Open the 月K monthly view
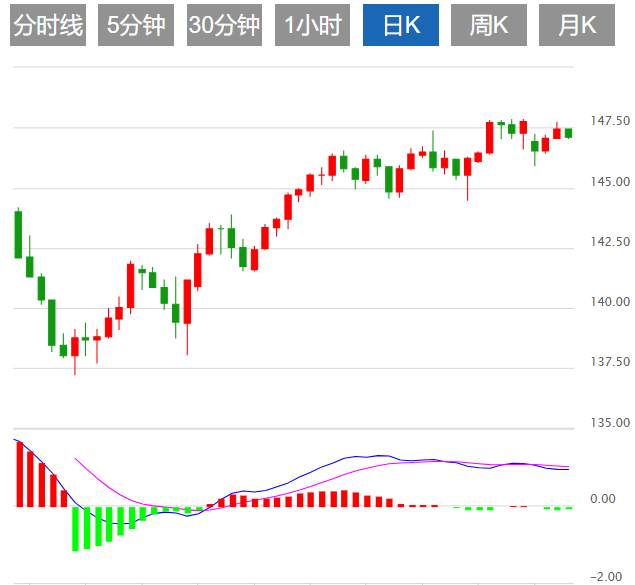The image size is (635, 585). (x=577, y=26)
